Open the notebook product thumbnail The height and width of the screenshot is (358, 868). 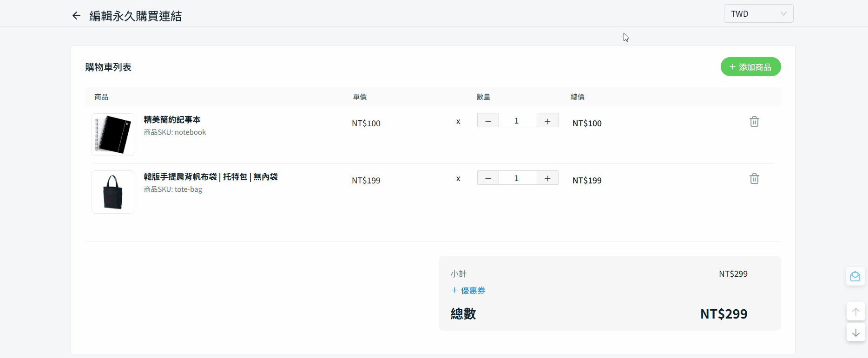[113, 135]
